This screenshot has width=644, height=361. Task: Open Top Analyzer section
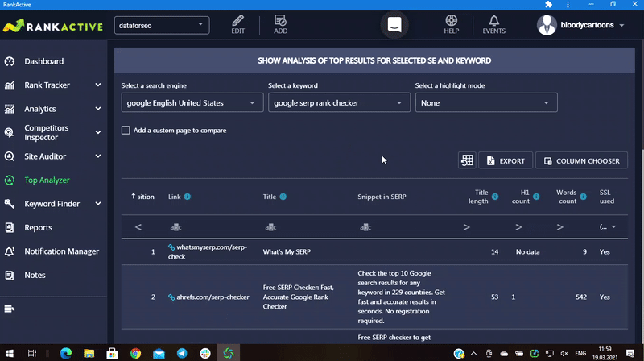pyautogui.click(x=47, y=180)
